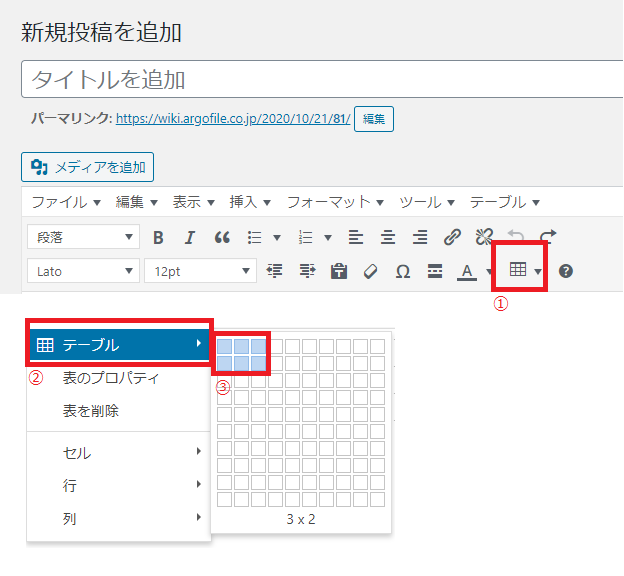Image resolution: width=624 pixels, height=576 pixels.
Task: Open the Lato font family dropdown
Action: pos(84,271)
